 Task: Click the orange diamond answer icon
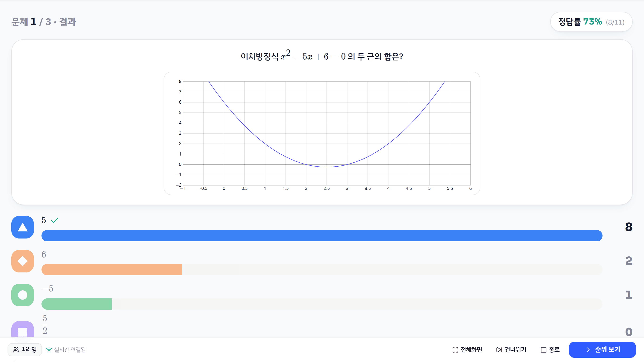click(22, 261)
